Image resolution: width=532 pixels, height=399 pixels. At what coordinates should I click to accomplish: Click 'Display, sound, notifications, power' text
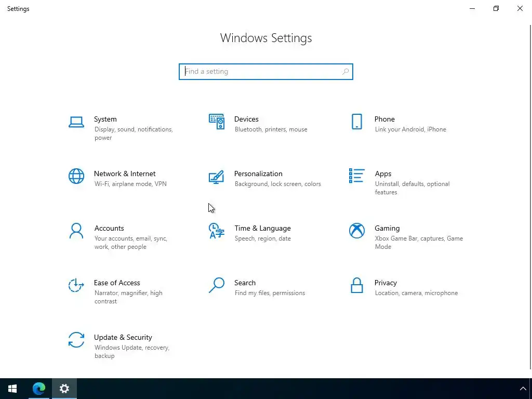point(134,134)
